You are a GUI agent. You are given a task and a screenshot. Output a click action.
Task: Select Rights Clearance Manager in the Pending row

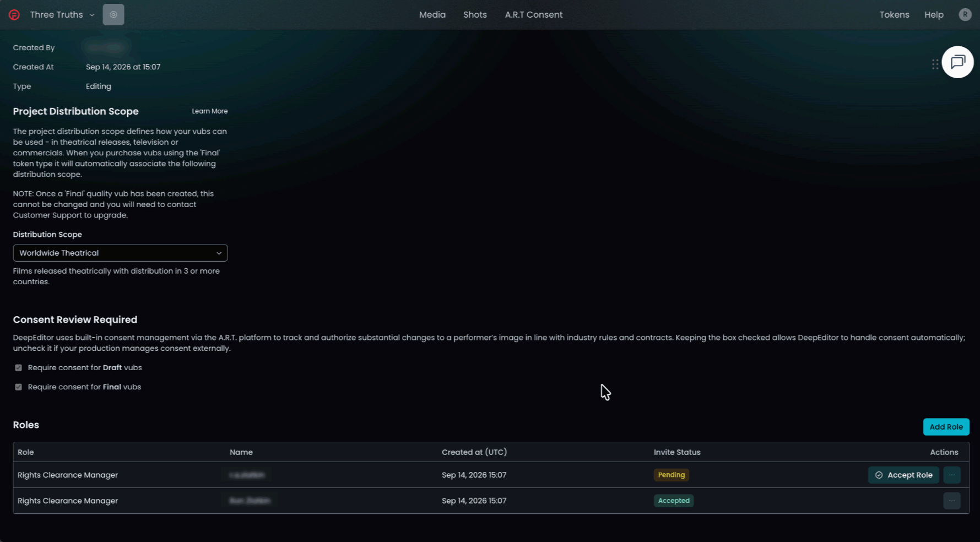click(68, 475)
